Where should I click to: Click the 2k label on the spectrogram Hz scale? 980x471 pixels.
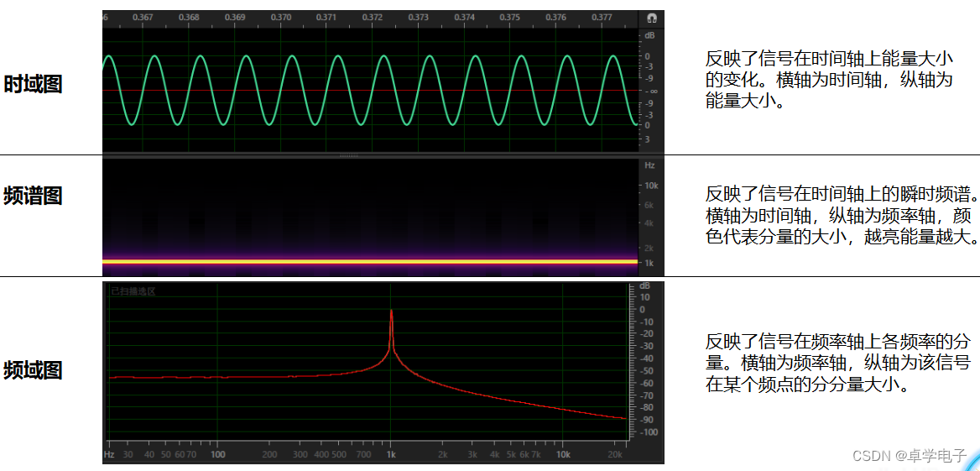(x=649, y=248)
